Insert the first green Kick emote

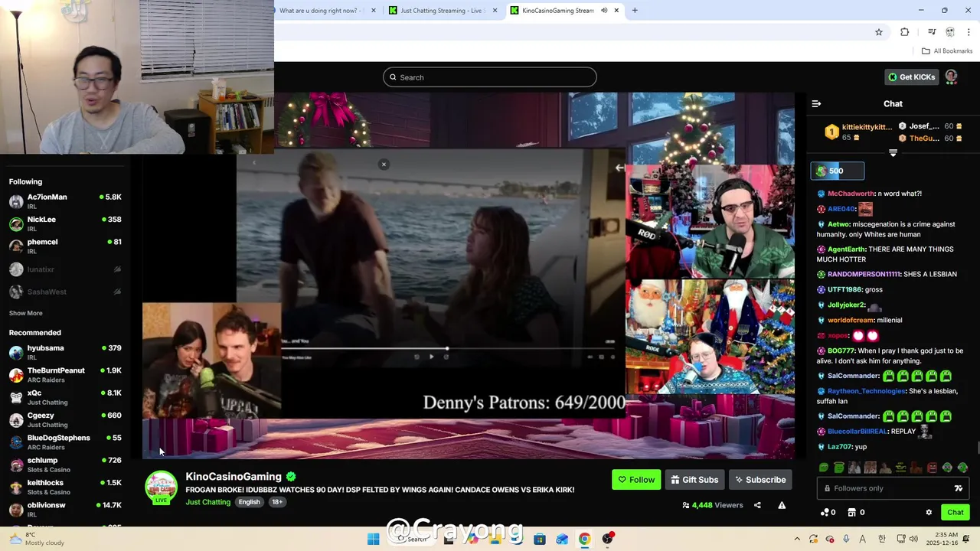[824, 468]
